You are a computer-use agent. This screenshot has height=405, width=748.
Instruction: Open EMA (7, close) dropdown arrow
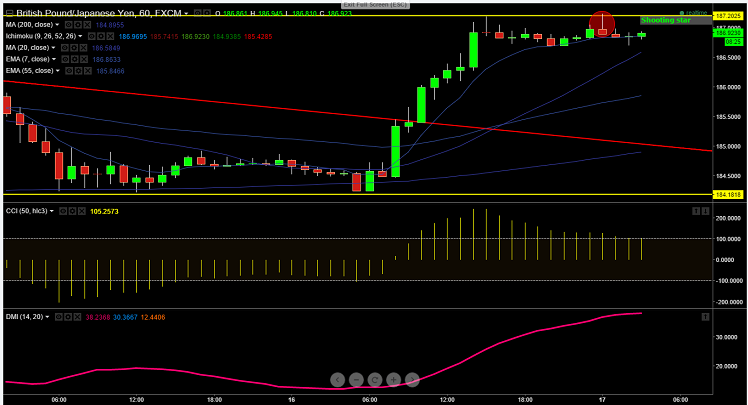click(x=54, y=59)
